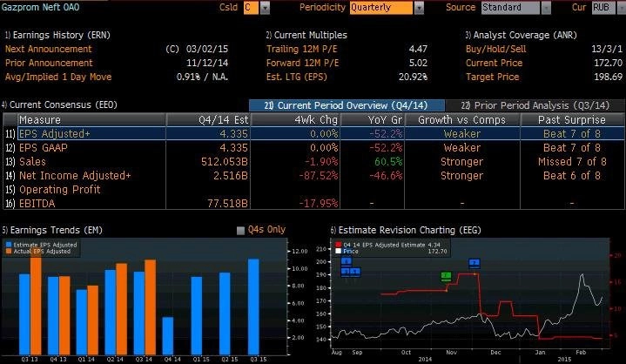Click the 5.02 forward P/E value
Screen dimensions: 626x364
tap(418, 63)
